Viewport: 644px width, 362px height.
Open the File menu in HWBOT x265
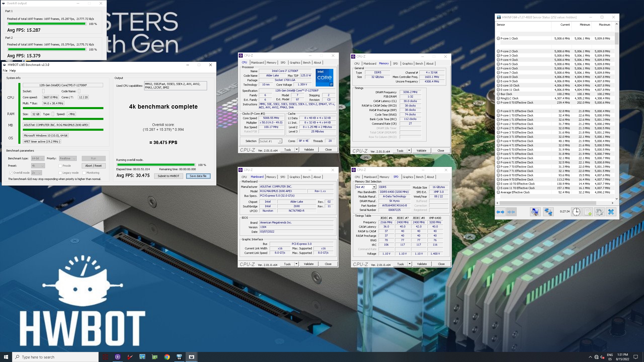coord(5,71)
